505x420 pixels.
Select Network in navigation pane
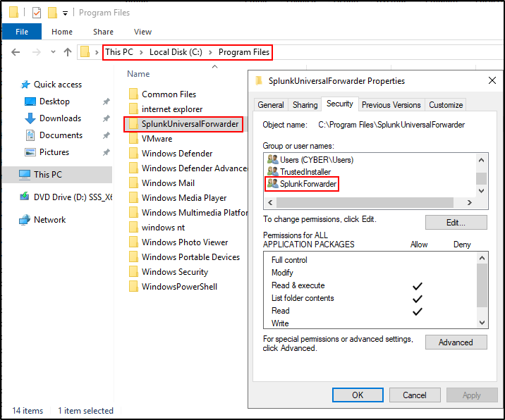[49, 219]
